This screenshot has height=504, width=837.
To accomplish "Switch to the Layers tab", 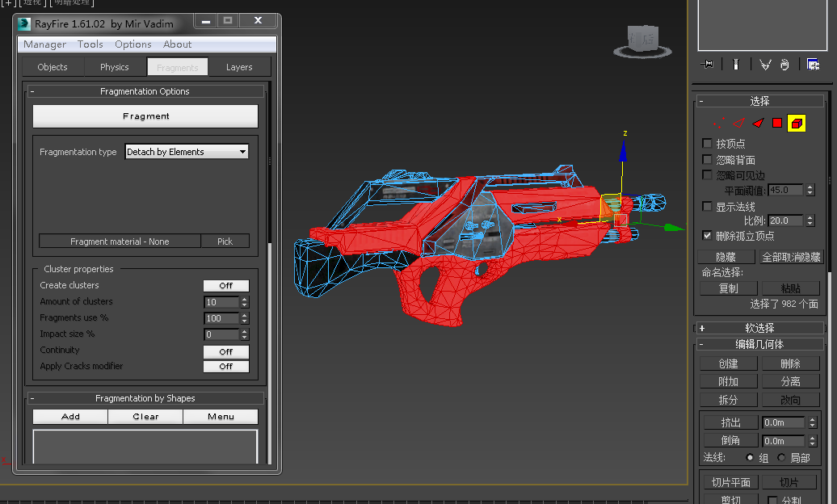I will tap(239, 67).
